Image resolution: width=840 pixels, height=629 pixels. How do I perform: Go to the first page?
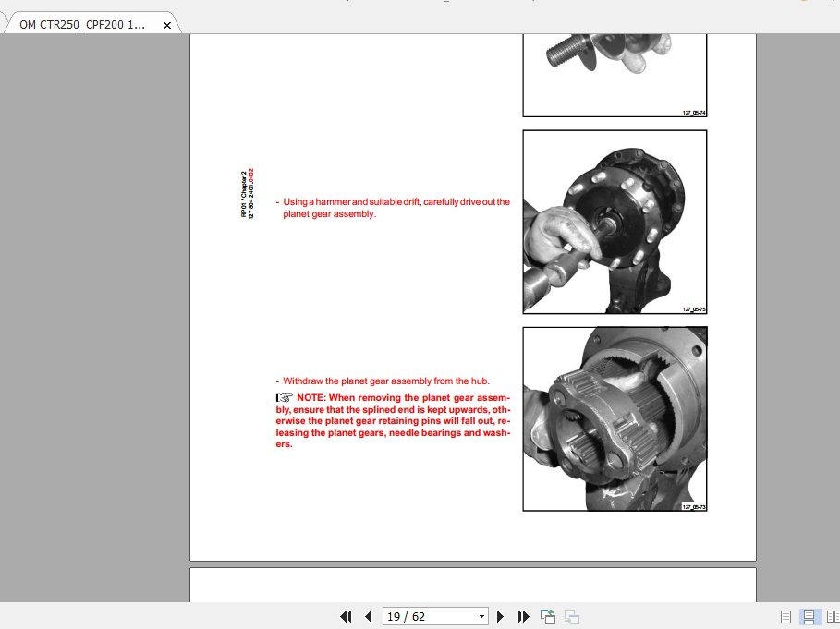coord(346,617)
